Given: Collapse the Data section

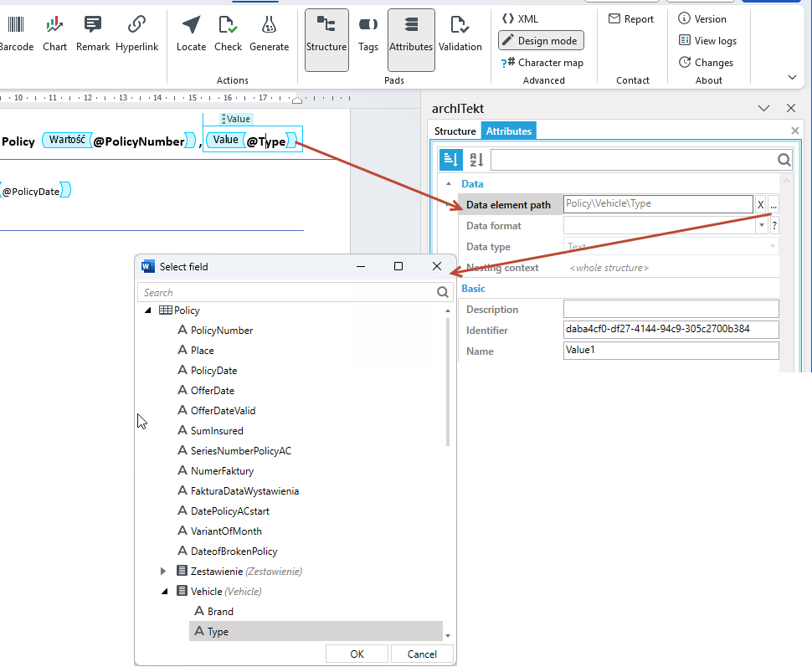Looking at the screenshot, I should point(449,184).
